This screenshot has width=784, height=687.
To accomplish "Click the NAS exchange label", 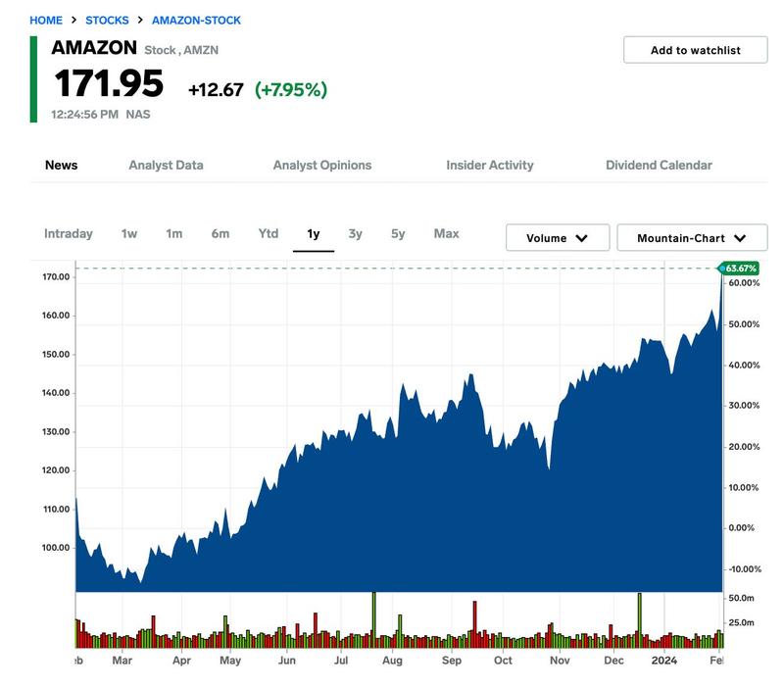I will coord(138,115).
